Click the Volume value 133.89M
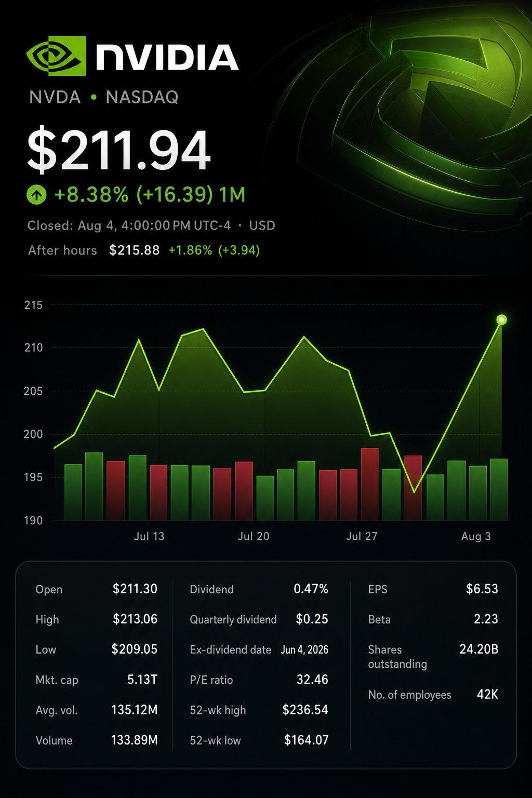Image resolution: width=532 pixels, height=798 pixels. click(x=134, y=740)
